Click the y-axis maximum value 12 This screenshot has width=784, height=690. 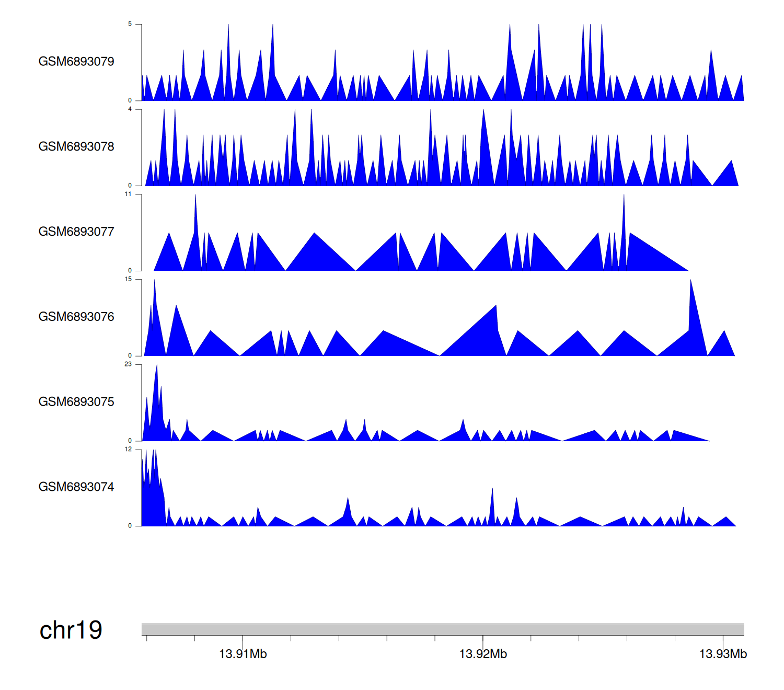(128, 450)
